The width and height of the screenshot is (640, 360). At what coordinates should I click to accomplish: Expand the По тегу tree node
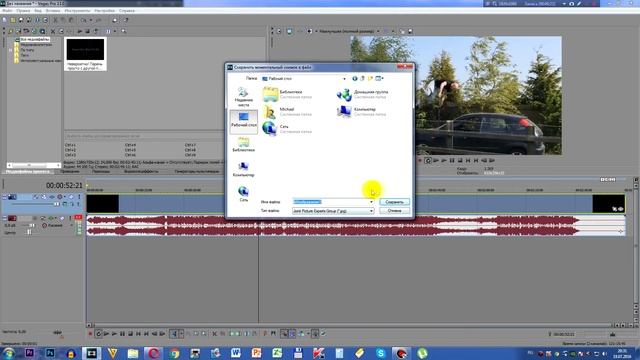tap(11, 50)
